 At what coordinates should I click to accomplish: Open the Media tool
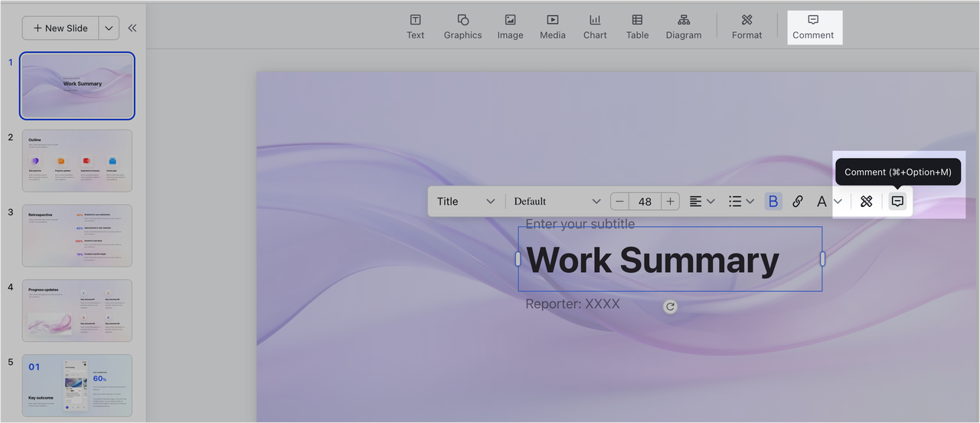click(552, 28)
